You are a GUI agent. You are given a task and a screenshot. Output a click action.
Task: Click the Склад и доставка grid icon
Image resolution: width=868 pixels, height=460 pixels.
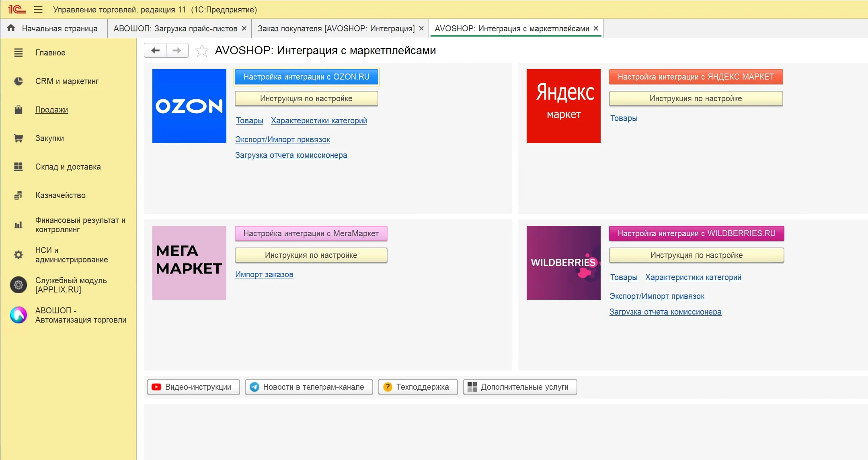pyautogui.click(x=18, y=167)
